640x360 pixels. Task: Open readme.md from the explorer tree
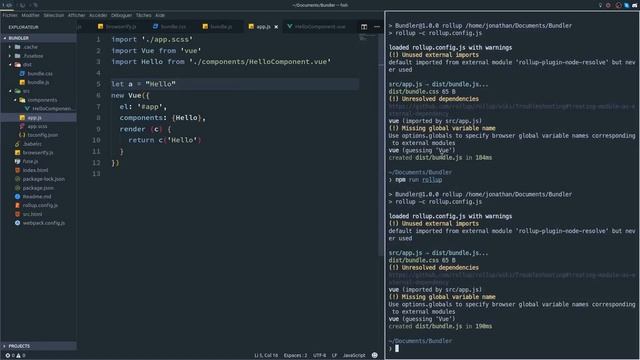(x=37, y=197)
